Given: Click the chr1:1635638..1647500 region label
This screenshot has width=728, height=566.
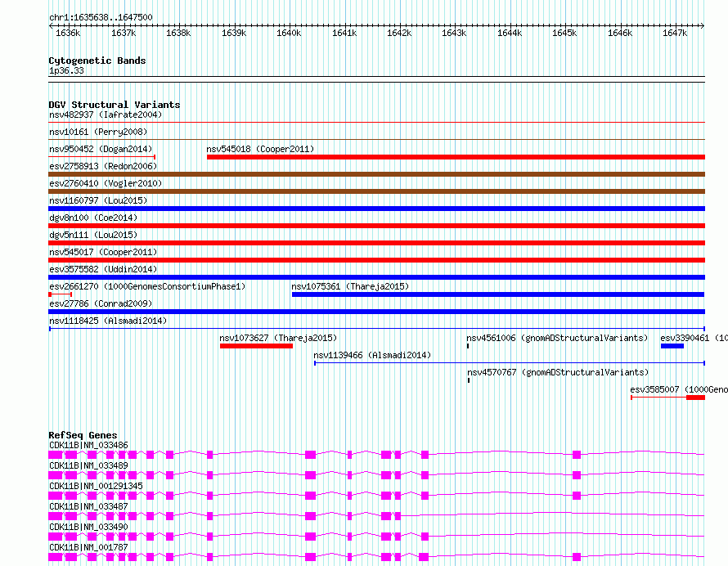Looking at the screenshot, I should [101, 17].
